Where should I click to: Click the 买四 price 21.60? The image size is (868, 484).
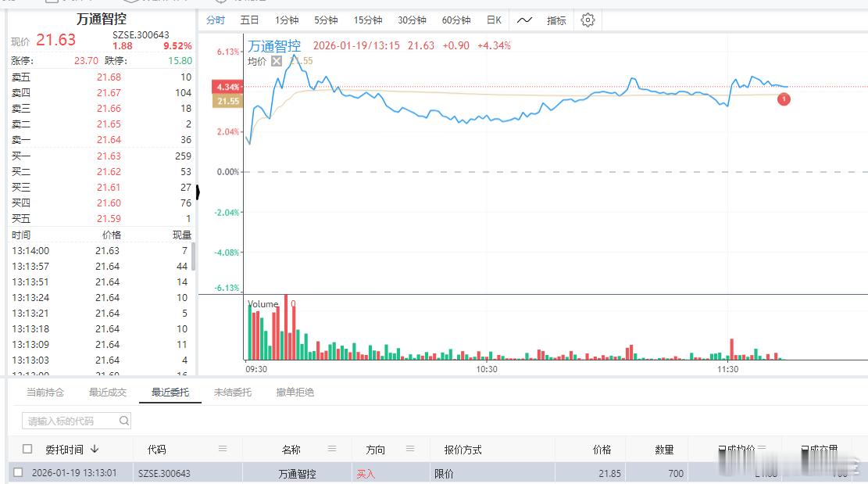tap(109, 203)
